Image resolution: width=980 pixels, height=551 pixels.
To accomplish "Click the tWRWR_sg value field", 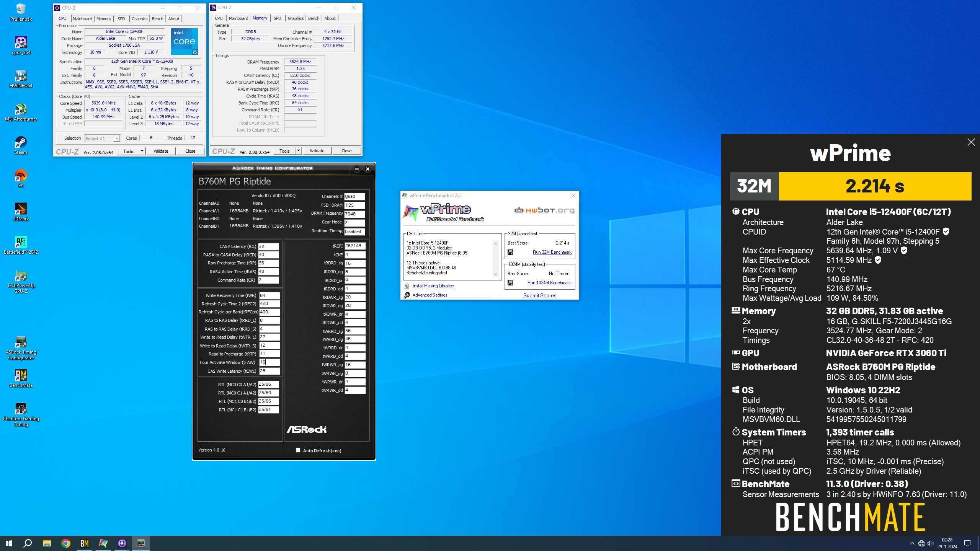I will [x=355, y=365].
